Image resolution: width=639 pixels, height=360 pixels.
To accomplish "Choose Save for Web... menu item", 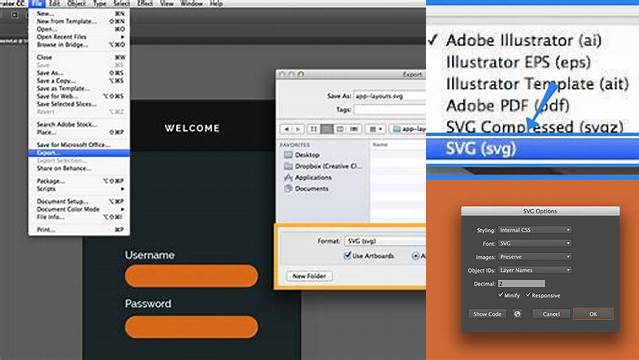I will tap(79, 96).
